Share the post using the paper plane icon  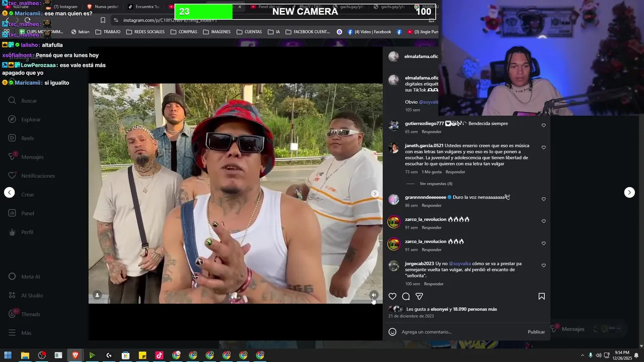[x=419, y=297]
